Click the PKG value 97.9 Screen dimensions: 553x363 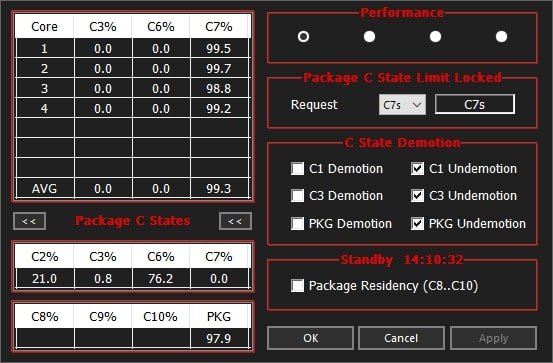click(219, 339)
